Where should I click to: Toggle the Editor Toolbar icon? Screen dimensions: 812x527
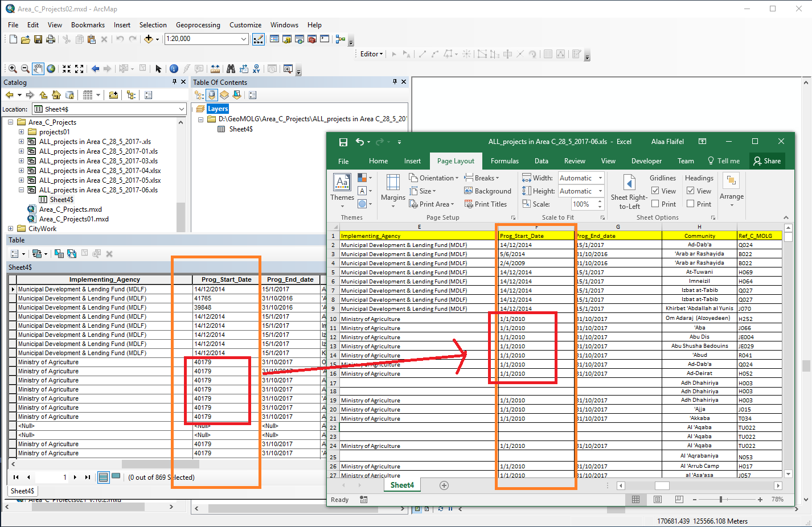(259, 39)
